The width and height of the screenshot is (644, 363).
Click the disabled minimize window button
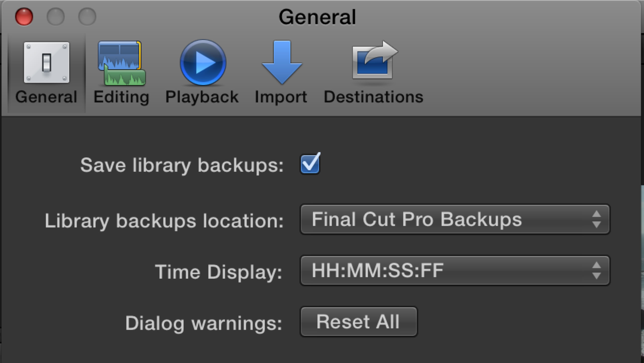click(56, 17)
